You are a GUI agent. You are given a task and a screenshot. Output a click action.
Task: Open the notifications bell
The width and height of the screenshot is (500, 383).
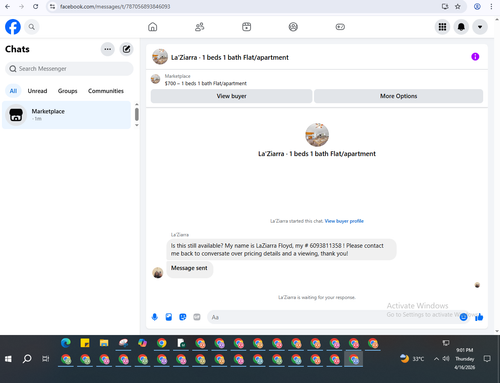461,27
